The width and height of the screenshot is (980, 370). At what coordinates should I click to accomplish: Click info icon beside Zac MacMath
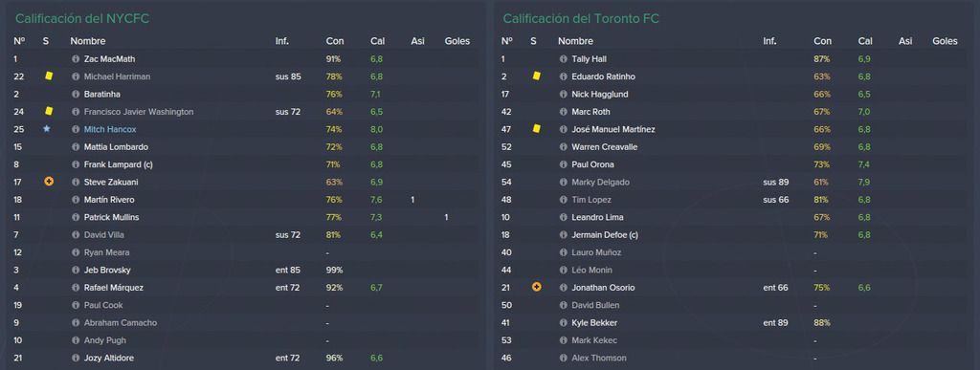click(x=76, y=59)
